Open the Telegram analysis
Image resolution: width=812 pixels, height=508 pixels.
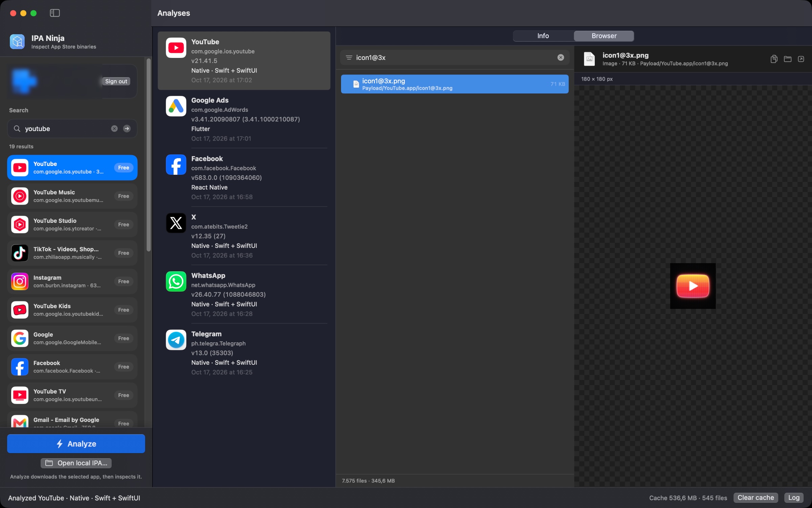[x=244, y=353]
